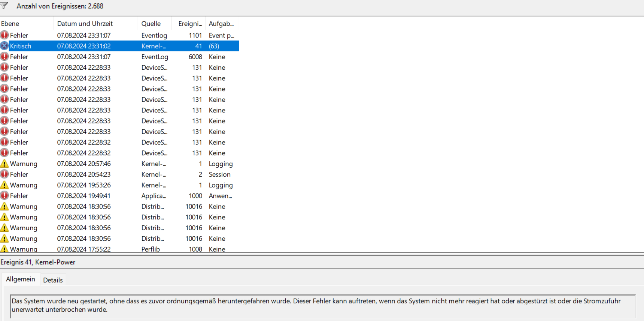Viewport: 644px width, 321px height.
Task: Click error icon of Eventlog 1101 row
Action: [4, 35]
